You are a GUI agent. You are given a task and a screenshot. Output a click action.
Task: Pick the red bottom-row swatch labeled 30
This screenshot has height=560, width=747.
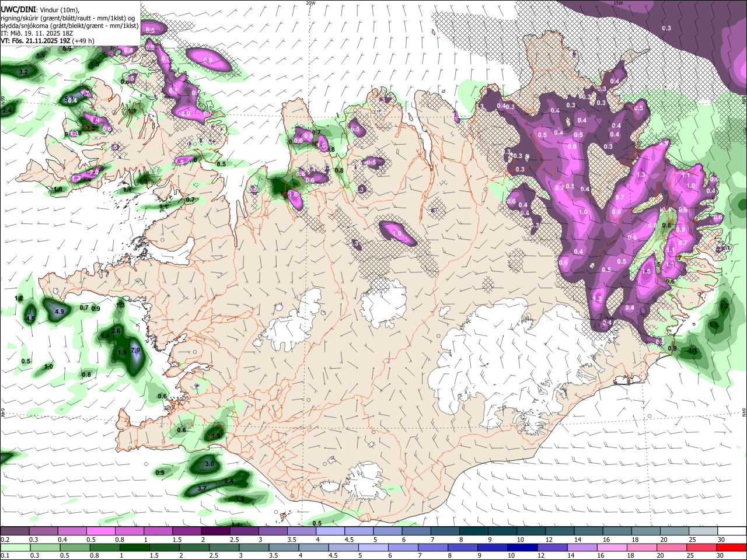(731, 547)
